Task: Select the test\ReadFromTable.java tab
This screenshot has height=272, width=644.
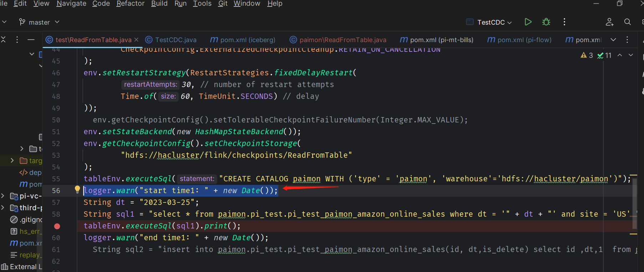Action: pos(93,40)
